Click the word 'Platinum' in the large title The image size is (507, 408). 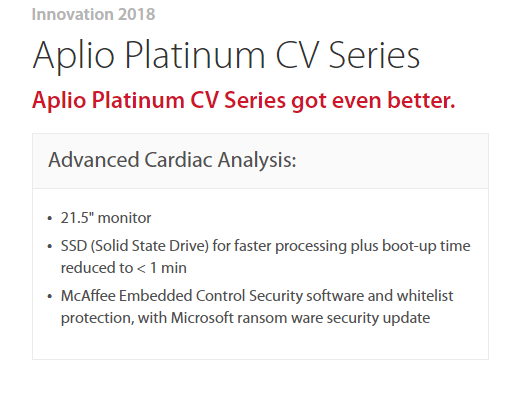pos(195,55)
